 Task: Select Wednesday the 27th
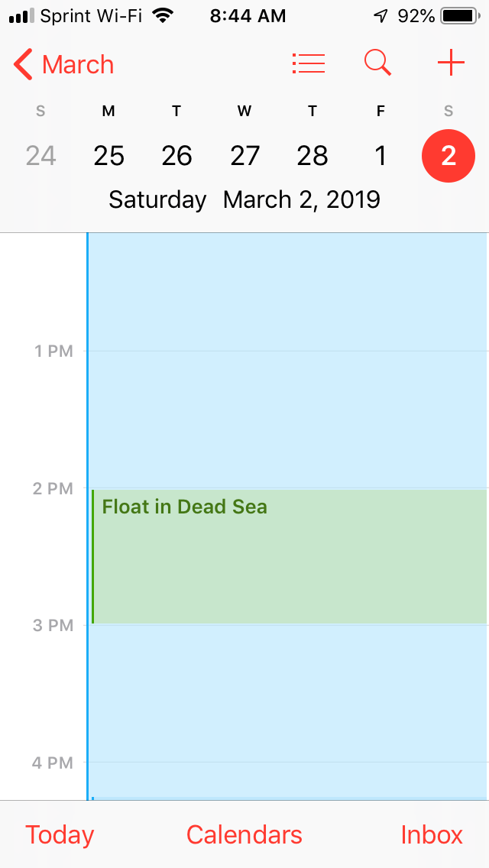click(x=244, y=156)
